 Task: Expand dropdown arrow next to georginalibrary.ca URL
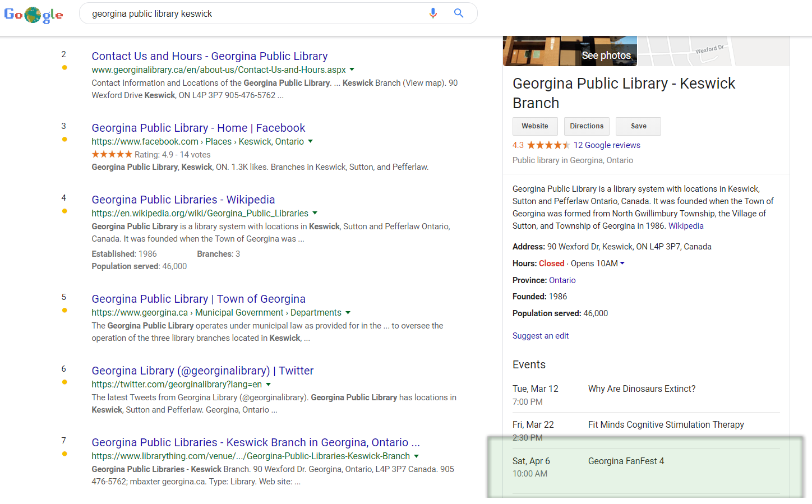click(x=352, y=70)
